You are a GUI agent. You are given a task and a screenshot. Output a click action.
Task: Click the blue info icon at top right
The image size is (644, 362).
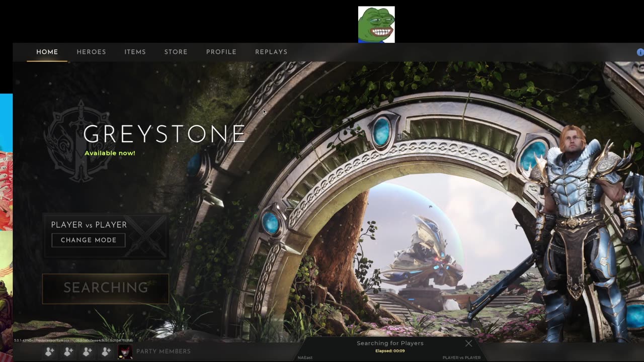(640, 52)
